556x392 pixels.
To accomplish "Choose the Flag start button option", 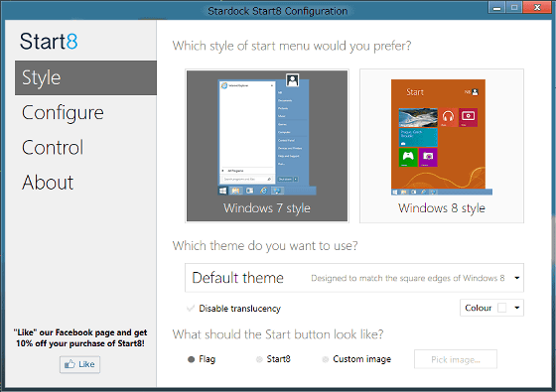I will pyautogui.click(x=191, y=359).
